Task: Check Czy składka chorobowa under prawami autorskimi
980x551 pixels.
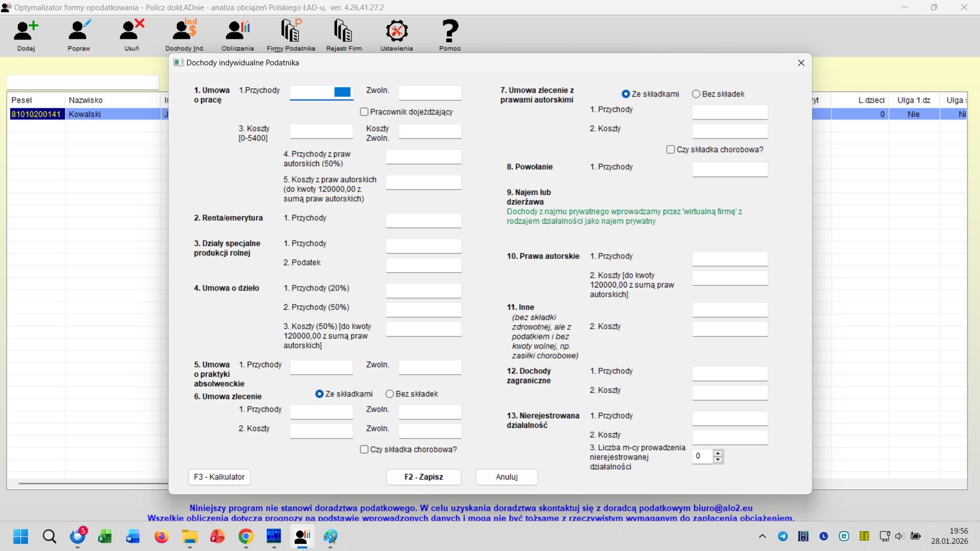Action: click(671, 150)
